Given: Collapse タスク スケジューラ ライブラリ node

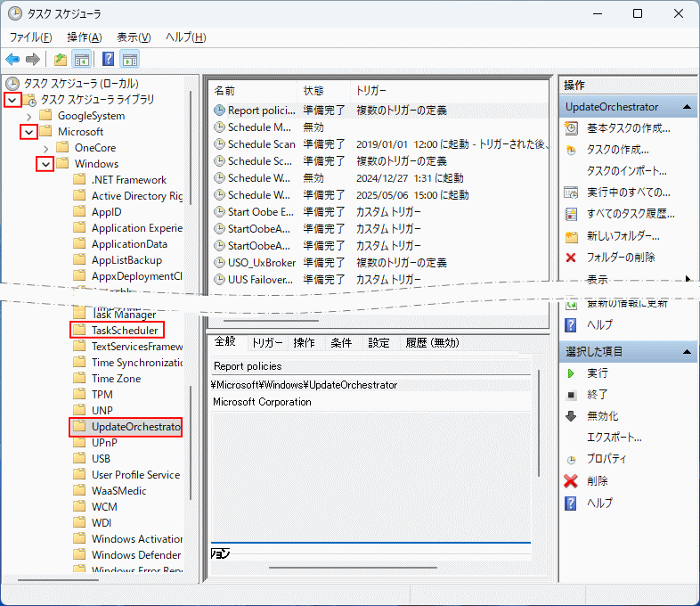Looking at the screenshot, I should pyautogui.click(x=12, y=100).
